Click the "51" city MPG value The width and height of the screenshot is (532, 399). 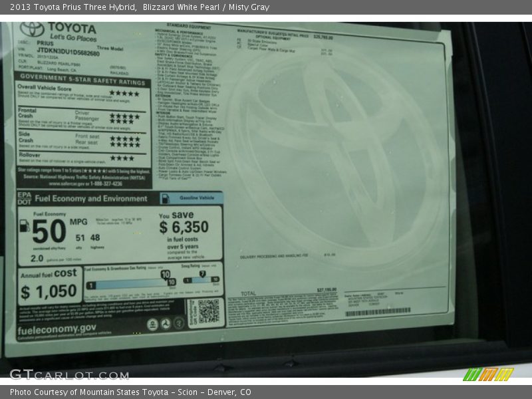click(80, 238)
